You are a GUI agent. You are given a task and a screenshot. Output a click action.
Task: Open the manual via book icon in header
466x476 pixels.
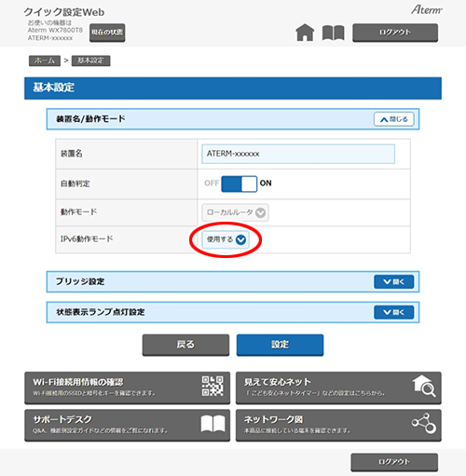click(x=333, y=33)
